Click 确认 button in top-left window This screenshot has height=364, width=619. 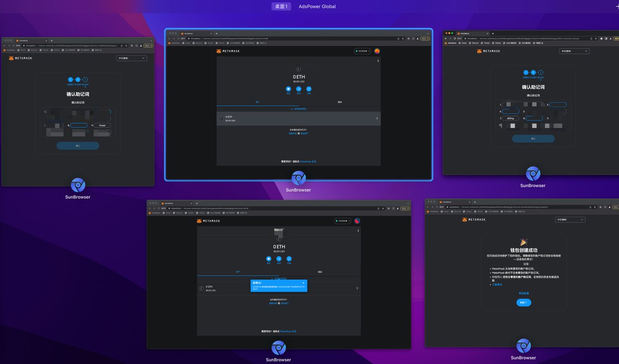coord(78,146)
